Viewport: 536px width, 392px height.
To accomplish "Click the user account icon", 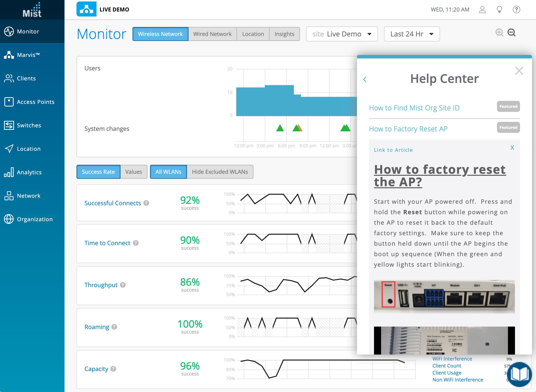I will tap(482, 9).
